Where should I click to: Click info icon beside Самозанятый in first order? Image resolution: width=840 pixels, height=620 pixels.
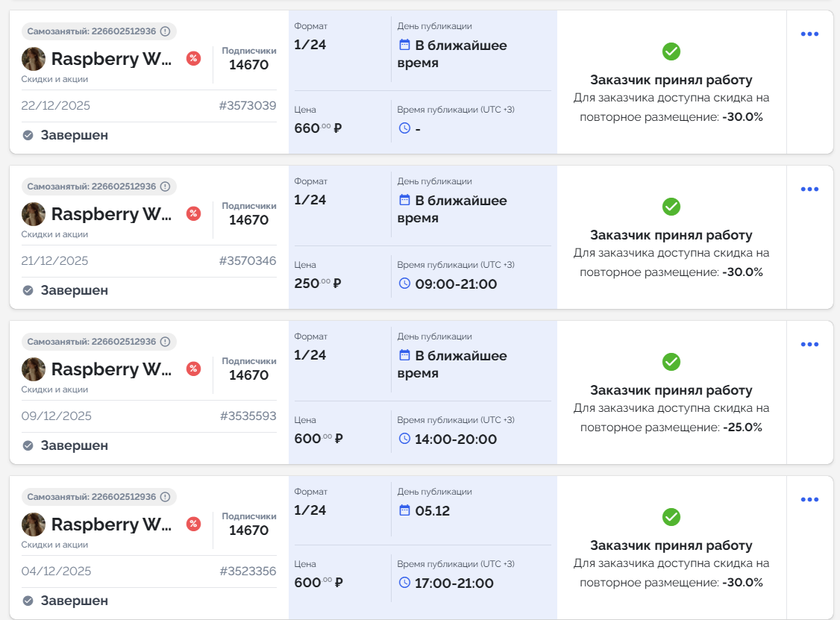[165, 31]
